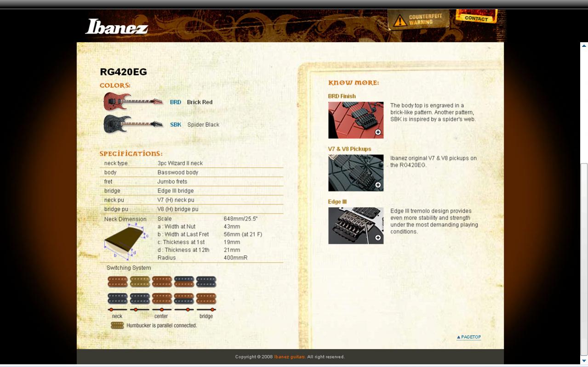
Task: Click the 'V7 & V8 Pickups' title
Action: pyautogui.click(x=349, y=149)
